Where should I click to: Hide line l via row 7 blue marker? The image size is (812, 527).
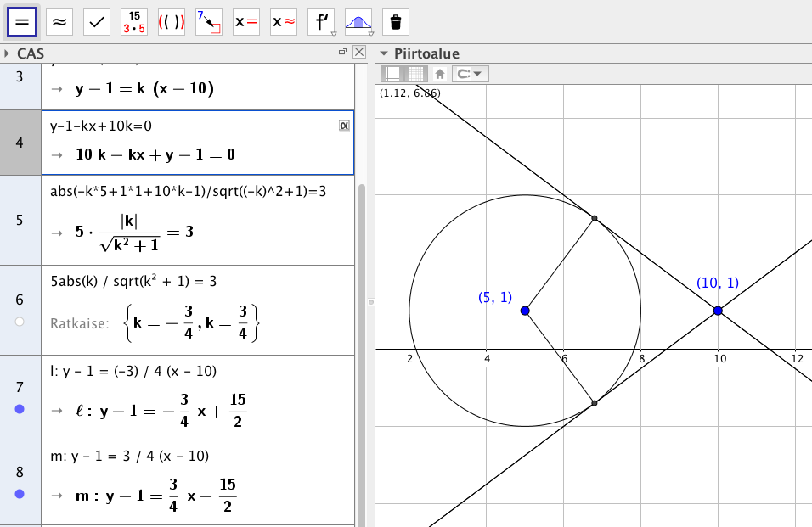20,409
